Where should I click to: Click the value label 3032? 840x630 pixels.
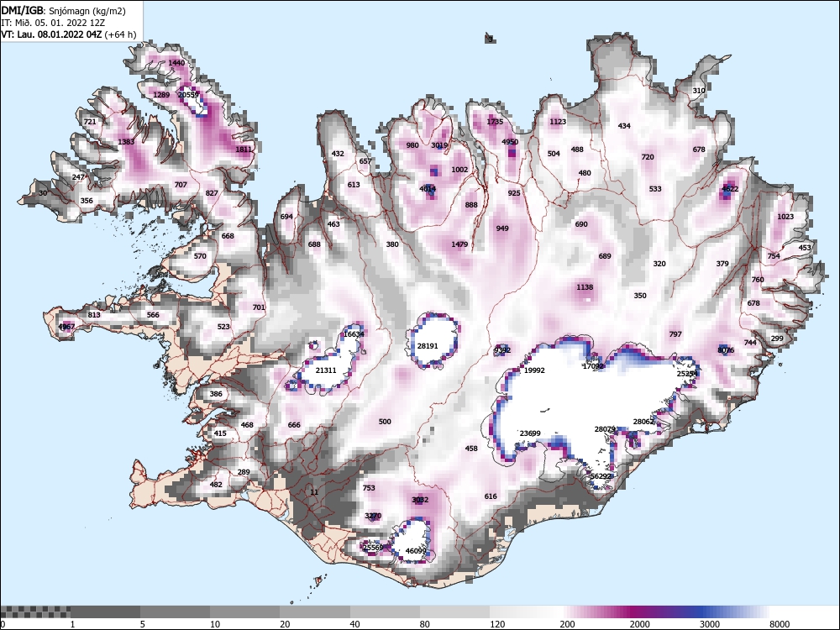pos(420,500)
